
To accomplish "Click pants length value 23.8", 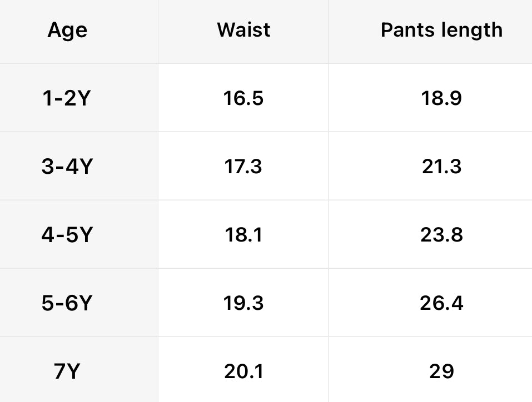I will (441, 235).
